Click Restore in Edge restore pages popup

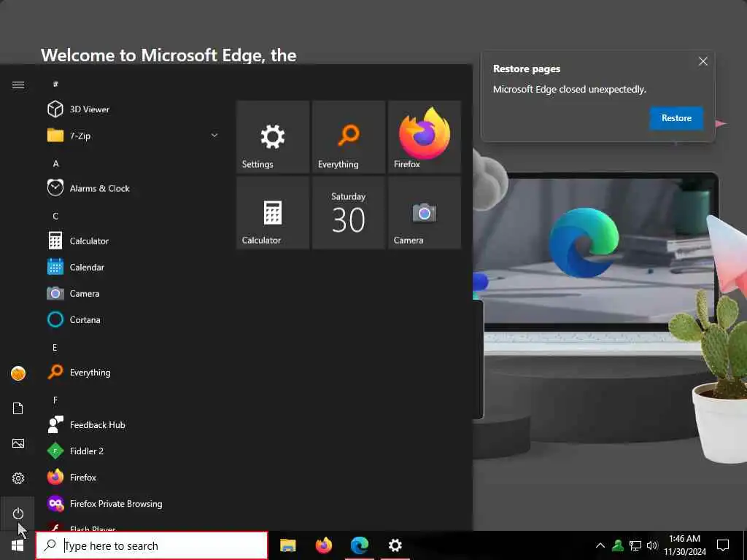pos(676,118)
